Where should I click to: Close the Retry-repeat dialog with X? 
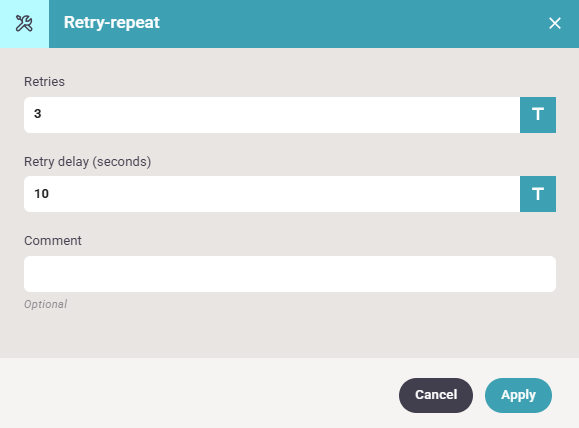pos(555,23)
